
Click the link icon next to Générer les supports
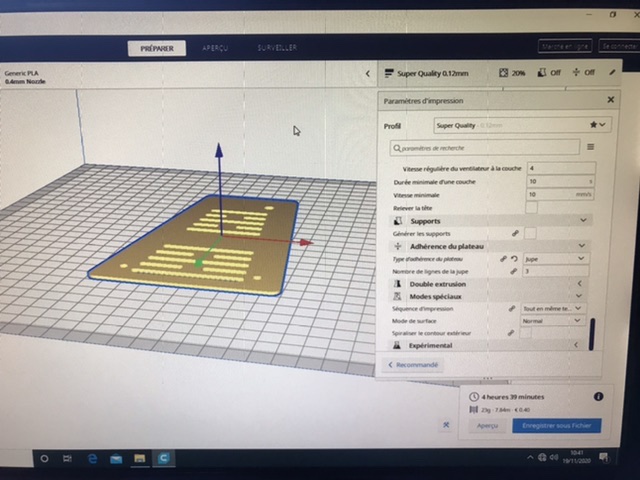pos(516,232)
